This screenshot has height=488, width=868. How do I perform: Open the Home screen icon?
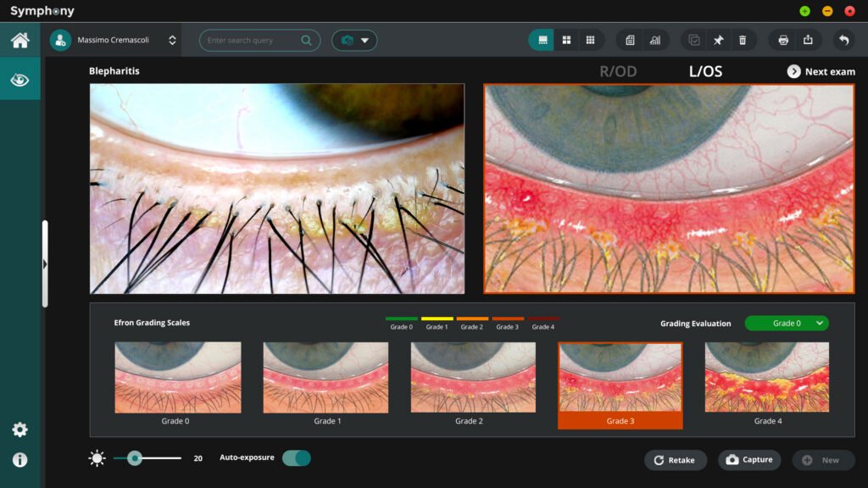19,40
